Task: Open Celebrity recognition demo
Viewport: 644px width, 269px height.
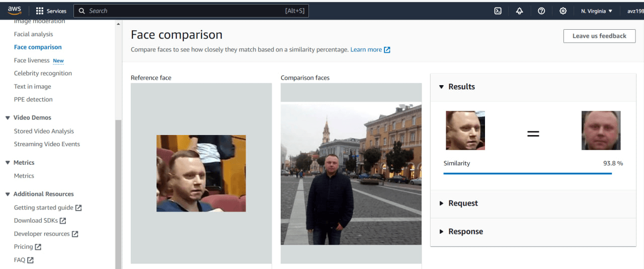Action: (43, 74)
